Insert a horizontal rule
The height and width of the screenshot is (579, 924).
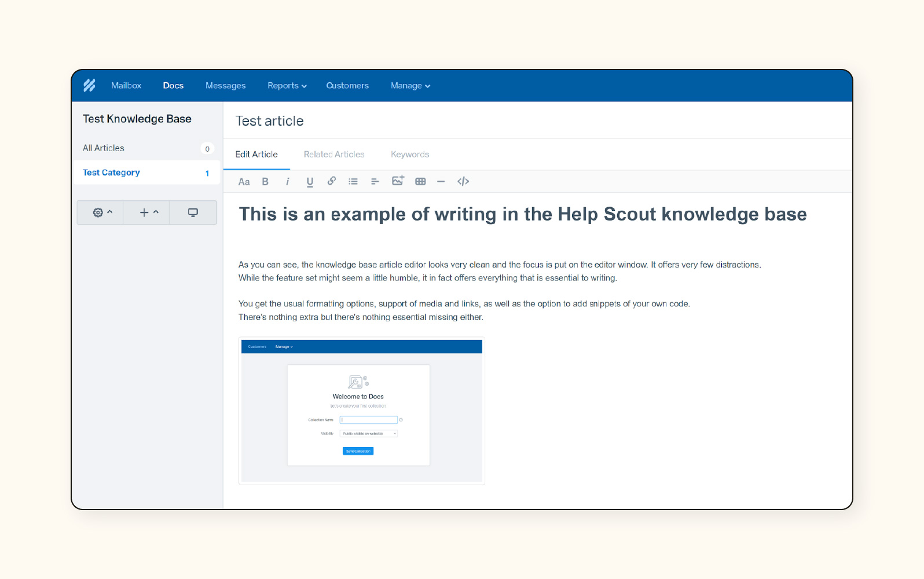441,181
